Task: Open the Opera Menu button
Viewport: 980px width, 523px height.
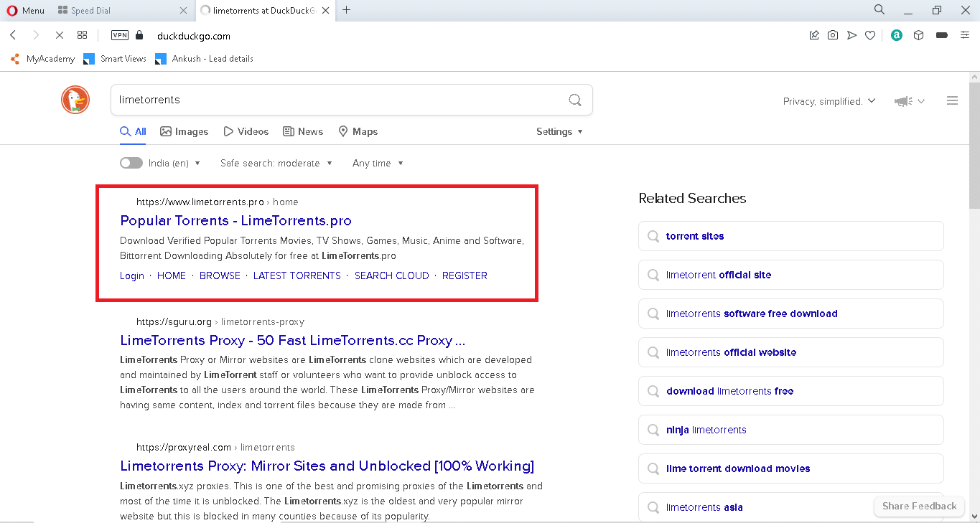Action: (x=25, y=10)
